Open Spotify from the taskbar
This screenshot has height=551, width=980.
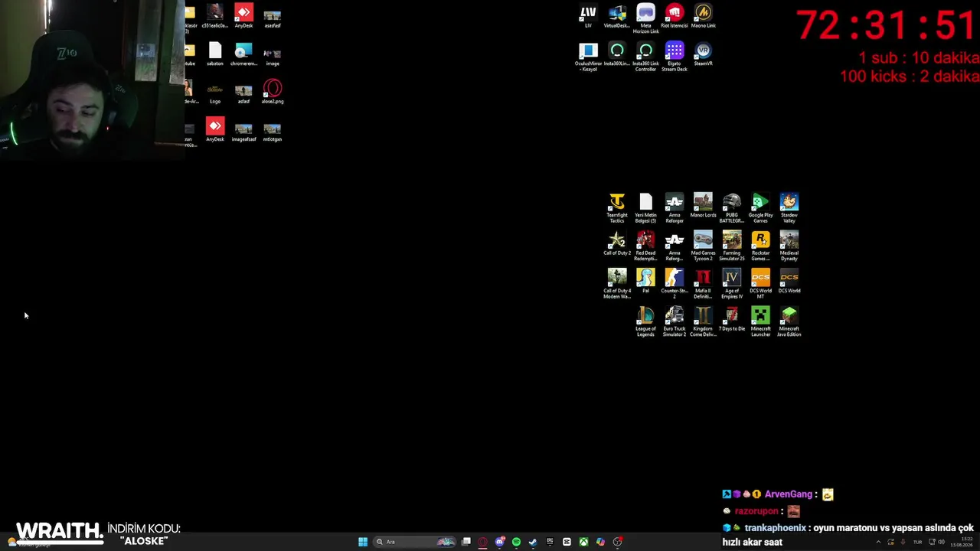516,542
